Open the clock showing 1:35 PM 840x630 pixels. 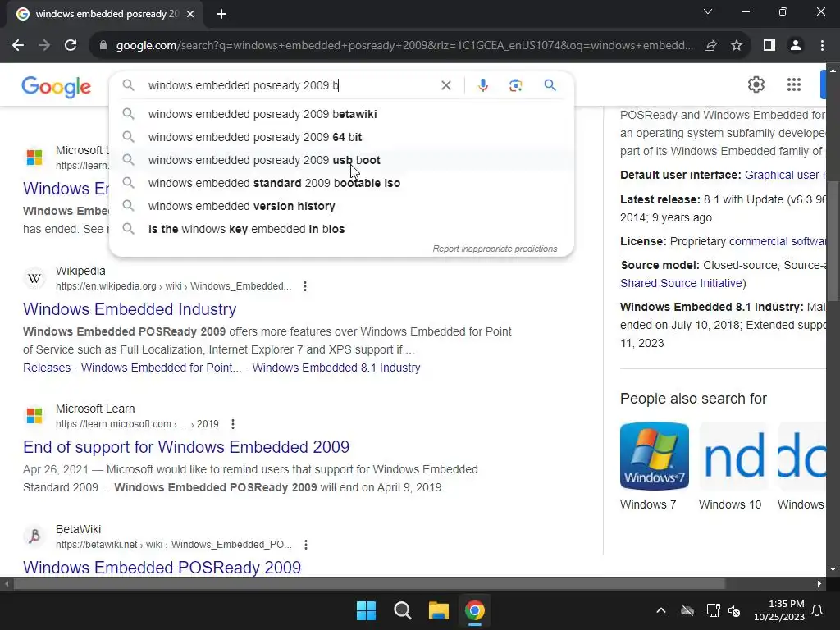tap(779, 610)
